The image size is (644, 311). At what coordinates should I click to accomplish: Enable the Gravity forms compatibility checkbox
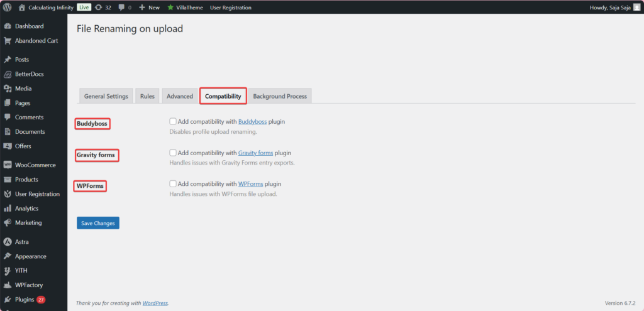point(173,153)
